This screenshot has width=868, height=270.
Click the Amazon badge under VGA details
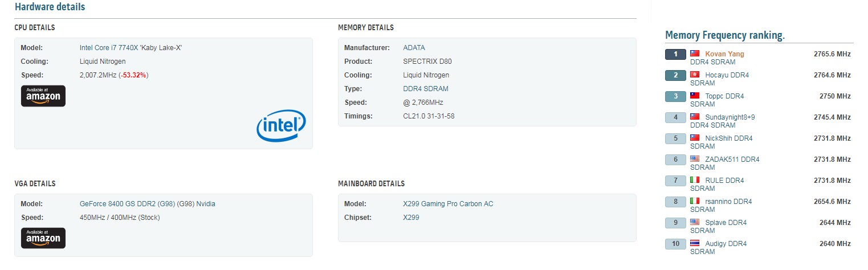point(43,238)
